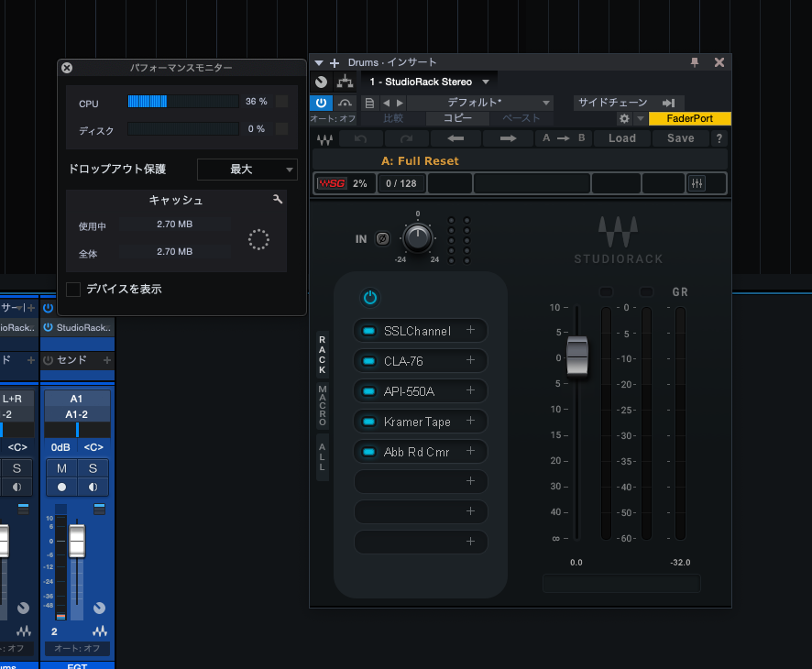This screenshot has width=812, height=669.
Task: Click plus on the SSLChannel slot
Action: (x=470, y=330)
